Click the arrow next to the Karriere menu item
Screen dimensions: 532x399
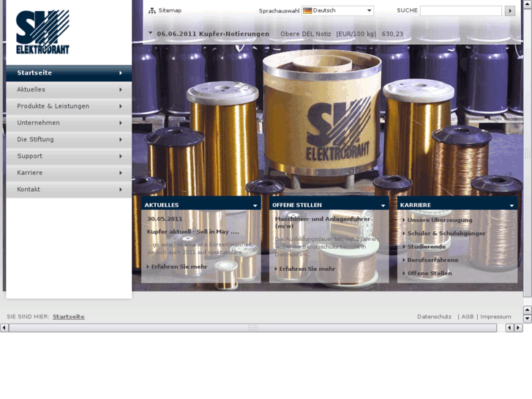pyautogui.click(x=121, y=173)
